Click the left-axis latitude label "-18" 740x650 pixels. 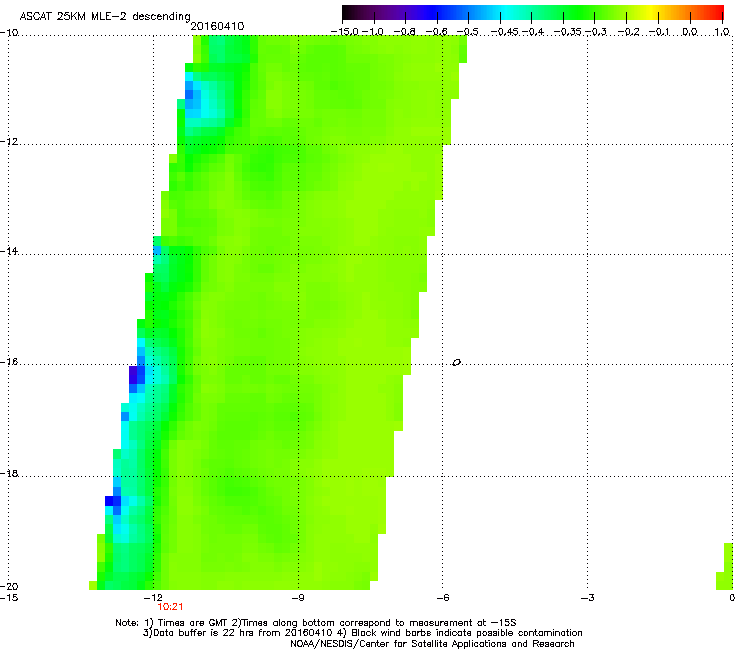pos(9,473)
